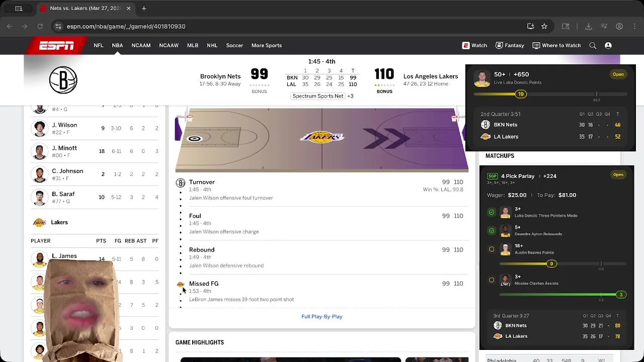
Task: View site information icon in address bar
Action: tap(58, 26)
